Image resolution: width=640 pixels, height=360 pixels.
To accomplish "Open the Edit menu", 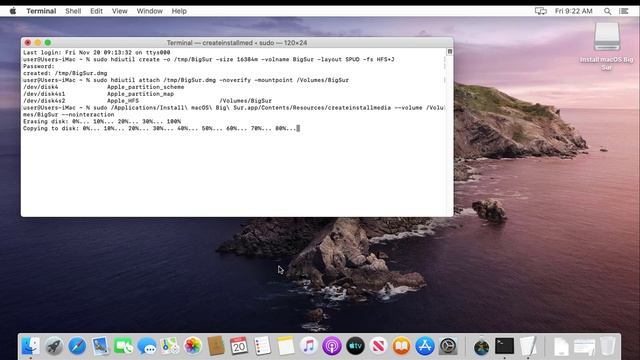I will (x=96, y=11).
